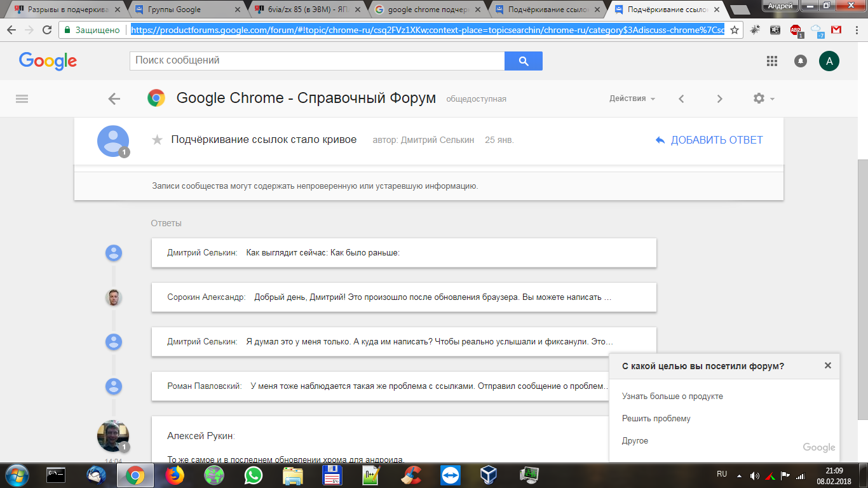This screenshot has width=868, height=488.
Task: Go to the next topic chevron
Action: click(x=719, y=98)
